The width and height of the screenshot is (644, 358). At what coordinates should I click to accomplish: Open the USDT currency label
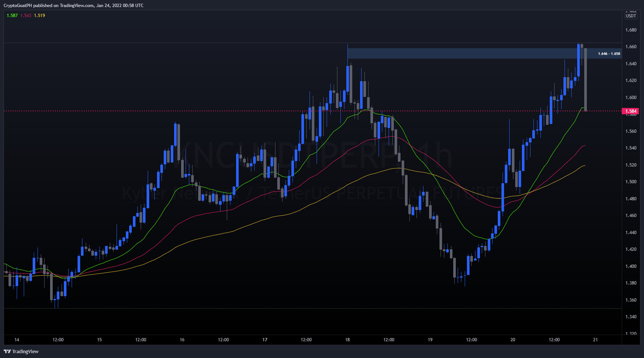(631, 16)
